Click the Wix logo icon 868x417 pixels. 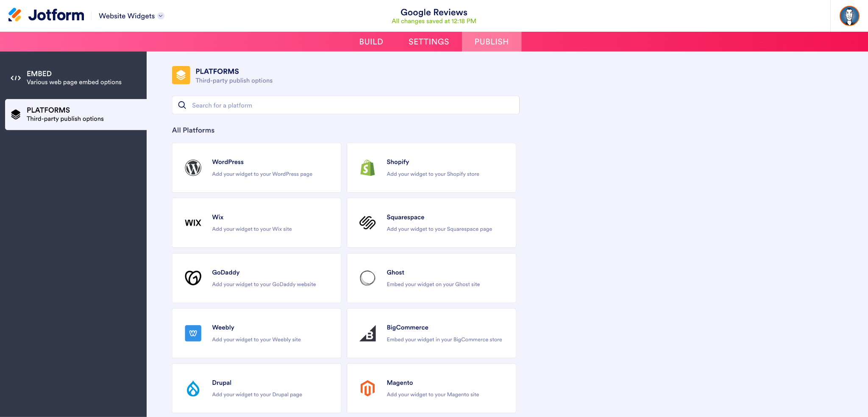[193, 223]
